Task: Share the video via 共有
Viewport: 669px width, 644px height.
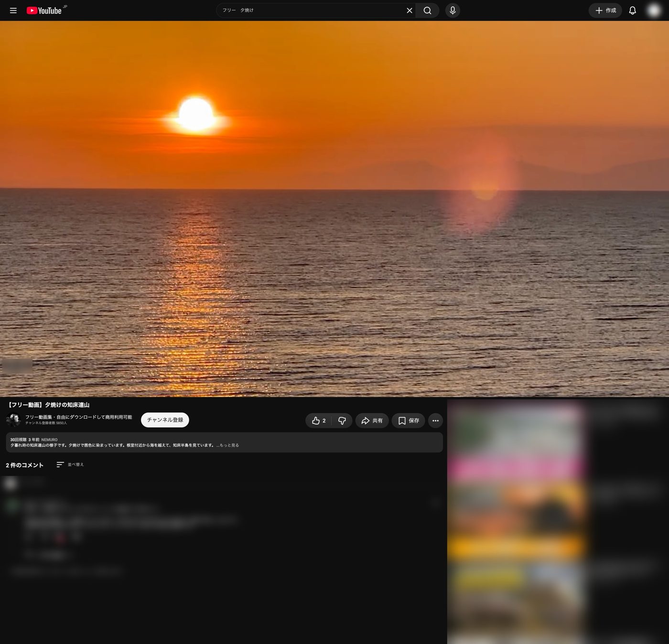Action: tap(372, 420)
